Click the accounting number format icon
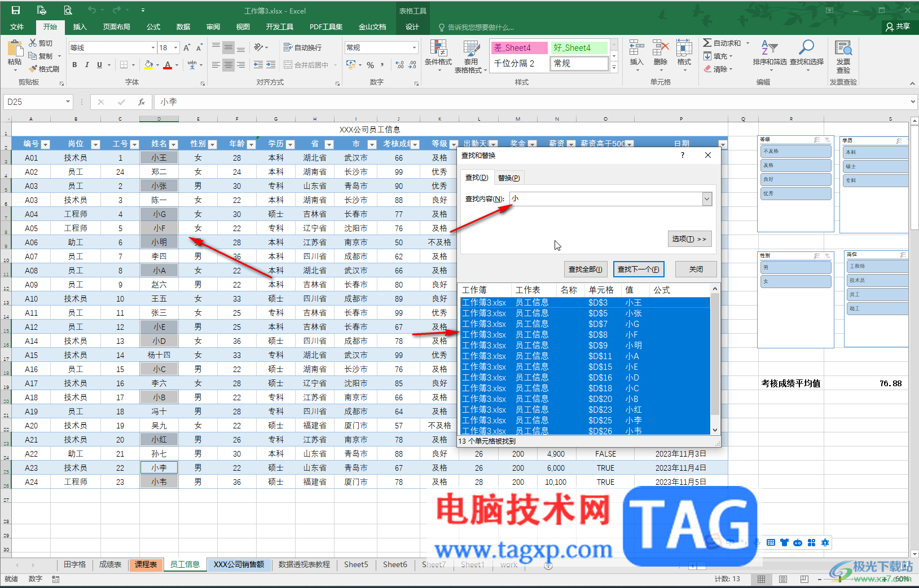Viewport: 919px width, 588px height. pos(350,65)
